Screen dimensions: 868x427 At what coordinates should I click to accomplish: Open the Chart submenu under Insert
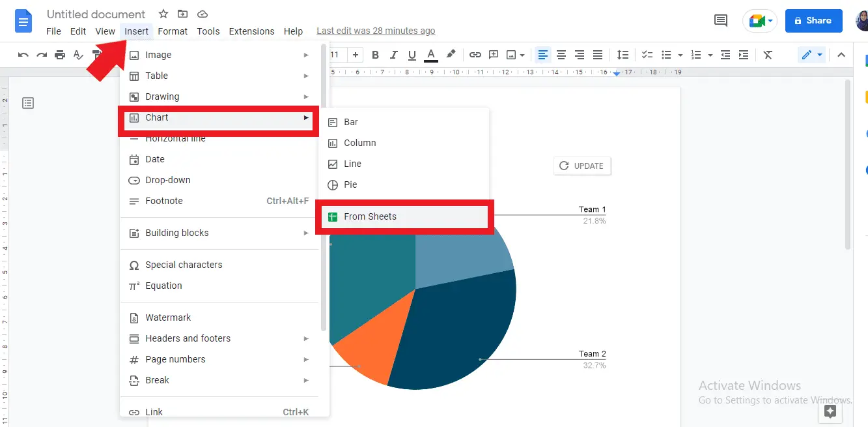point(156,118)
